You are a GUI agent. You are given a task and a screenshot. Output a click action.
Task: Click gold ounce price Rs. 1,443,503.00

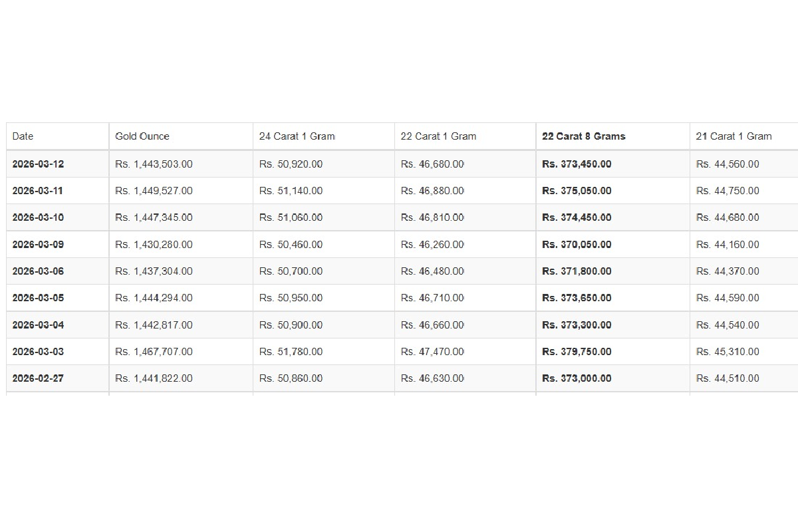[154, 164]
